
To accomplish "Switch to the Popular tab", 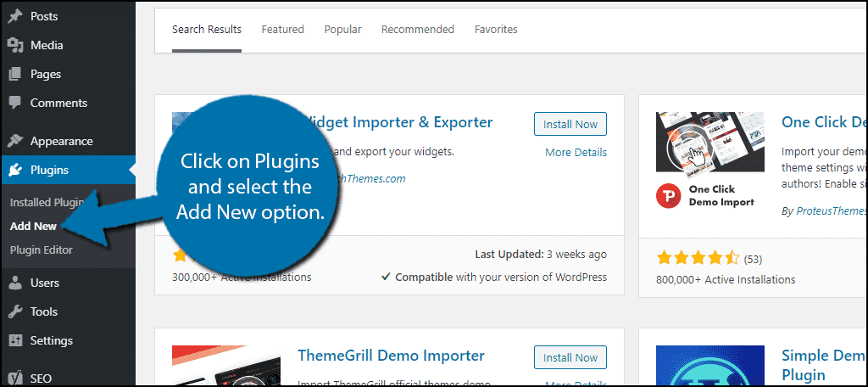I will click(342, 30).
